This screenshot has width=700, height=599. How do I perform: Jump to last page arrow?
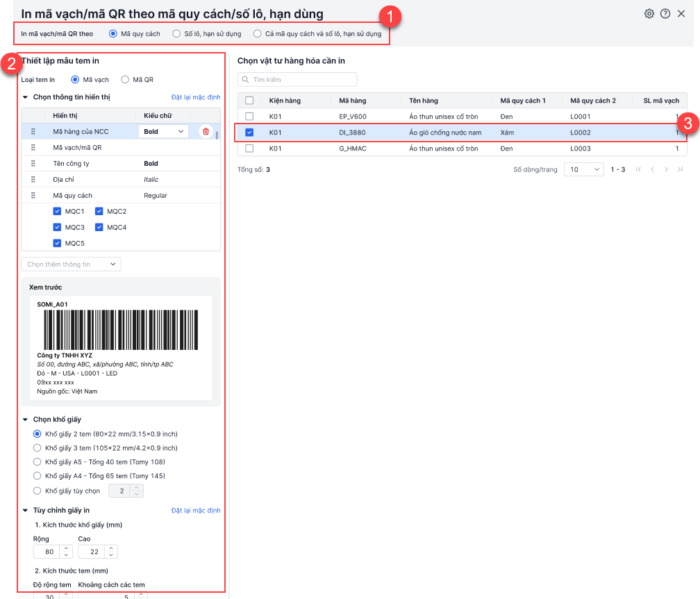680,169
